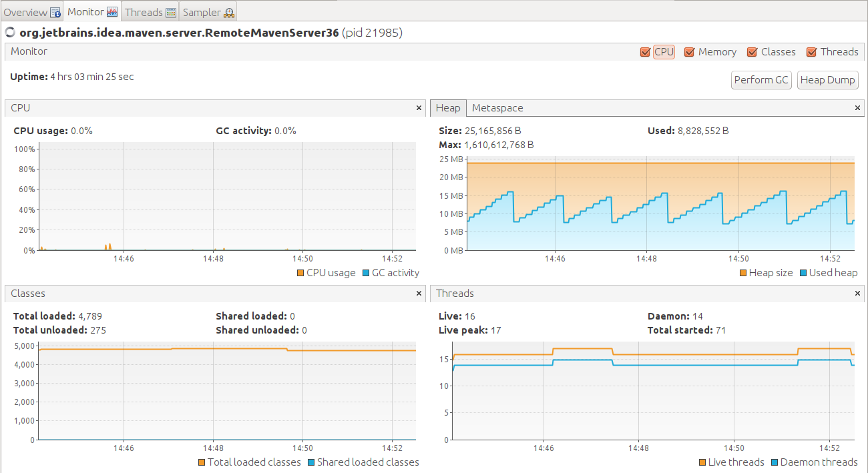This screenshot has height=473, width=868.
Task: Click the Threads tab icon
Action: (x=171, y=12)
